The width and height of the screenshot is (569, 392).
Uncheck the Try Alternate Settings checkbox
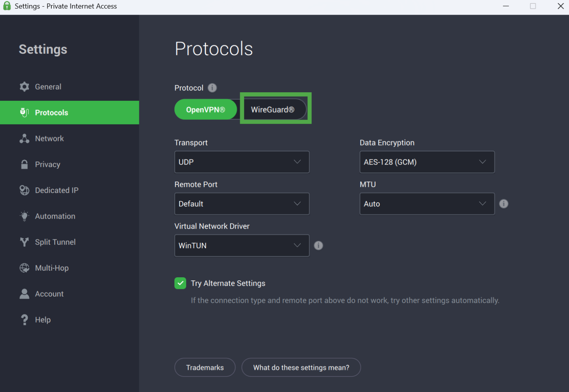tap(180, 283)
